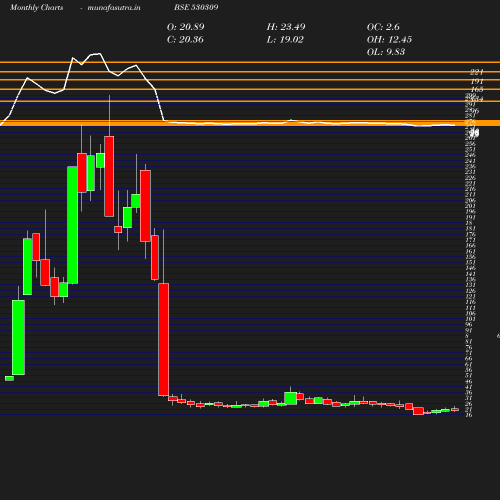Select the "BSE 530309" symbol text

point(196,7)
